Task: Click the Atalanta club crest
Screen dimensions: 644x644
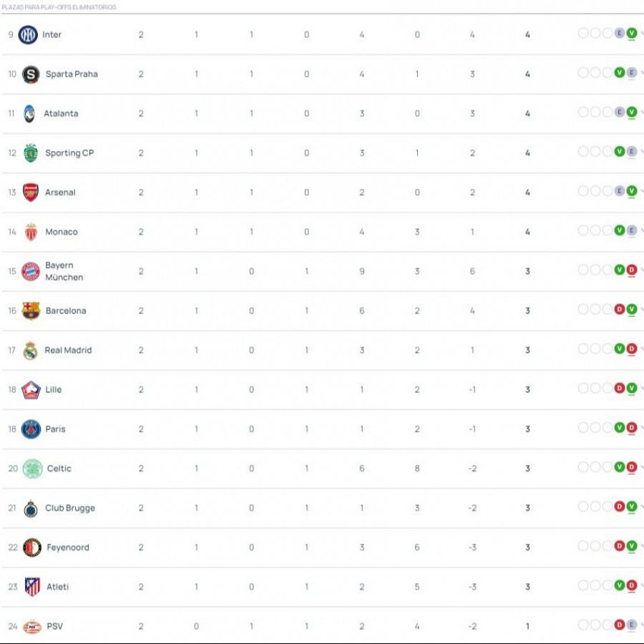Action: point(29,113)
